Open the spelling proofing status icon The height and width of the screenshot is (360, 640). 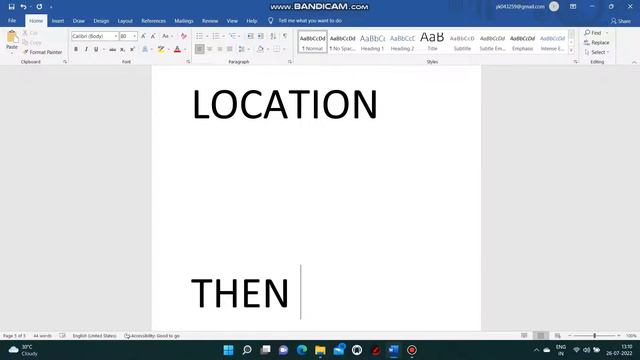pyautogui.click(x=62, y=336)
